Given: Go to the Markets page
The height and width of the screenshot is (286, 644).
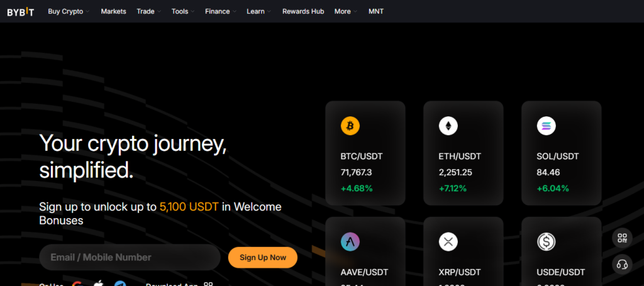Looking at the screenshot, I should (113, 11).
